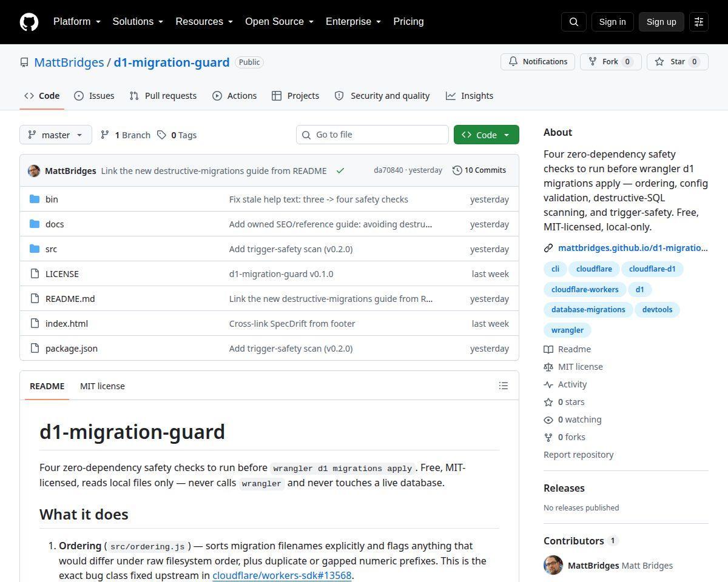
Task: Open the Pricing page
Action: click(408, 22)
